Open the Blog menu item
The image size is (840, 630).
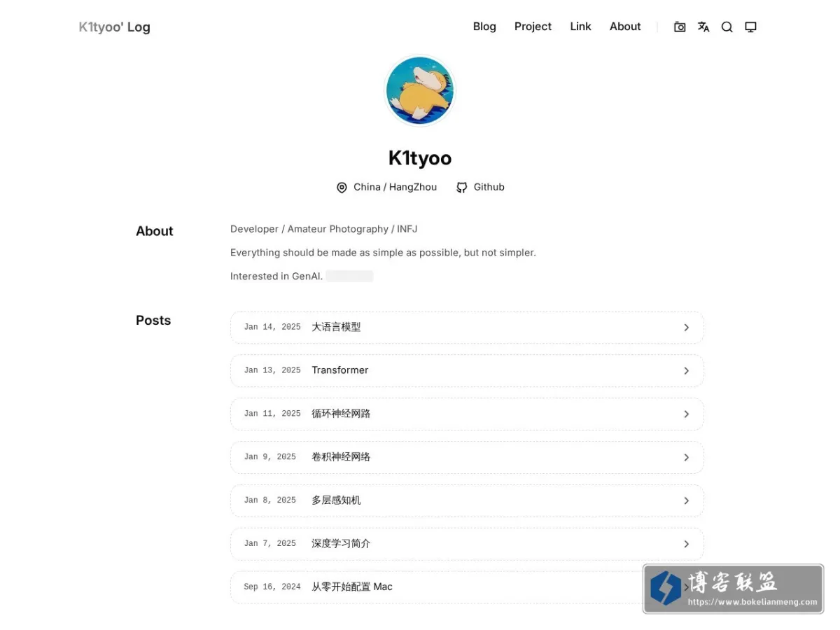(x=484, y=27)
